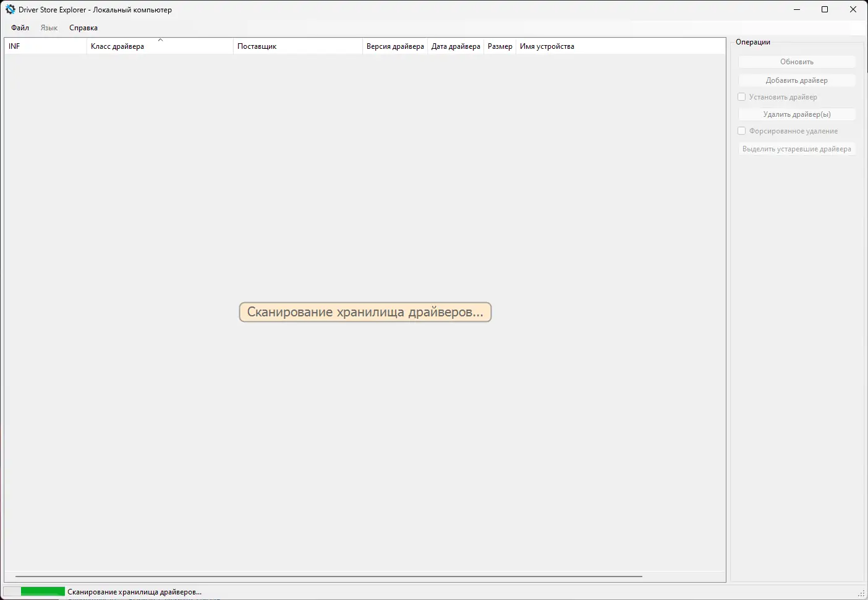Click the horizontal scrollbar below the driver list
Image resolution: width=868 pixels, height=600 pixels.
coord(328,575)
